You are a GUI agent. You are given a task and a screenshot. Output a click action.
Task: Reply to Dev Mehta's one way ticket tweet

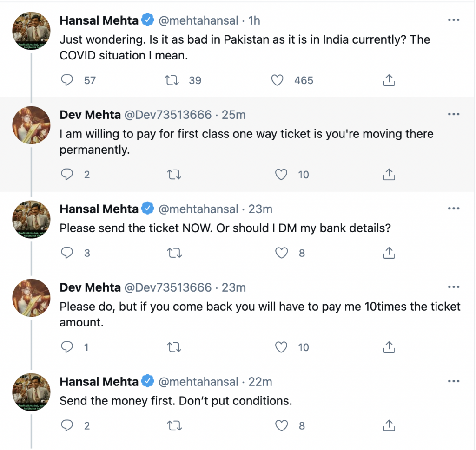click(68, 175)
